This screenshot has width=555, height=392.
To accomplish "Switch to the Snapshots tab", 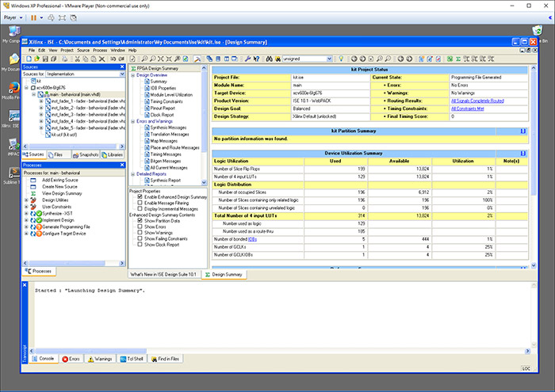I will (x=86, y=155).
